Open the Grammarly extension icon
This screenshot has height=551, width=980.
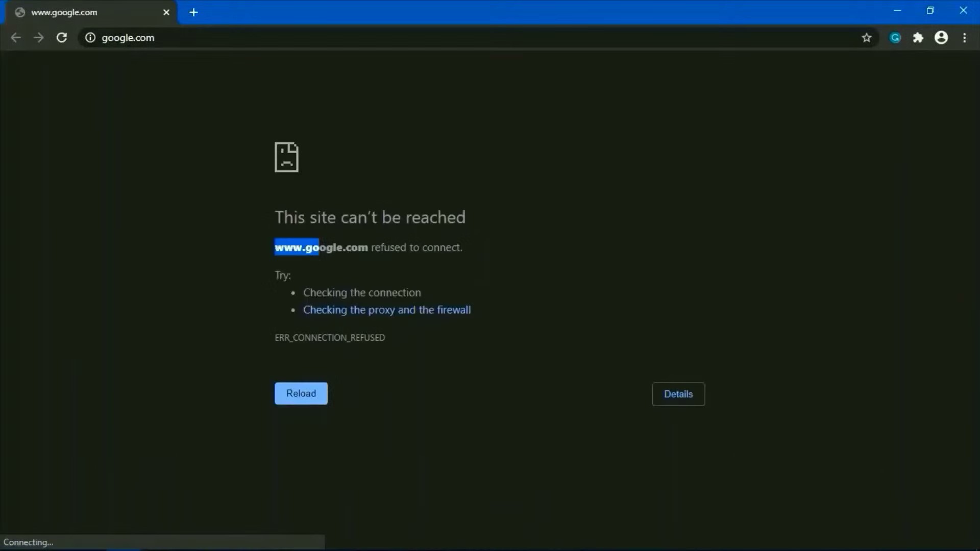[x=895, y=38]
